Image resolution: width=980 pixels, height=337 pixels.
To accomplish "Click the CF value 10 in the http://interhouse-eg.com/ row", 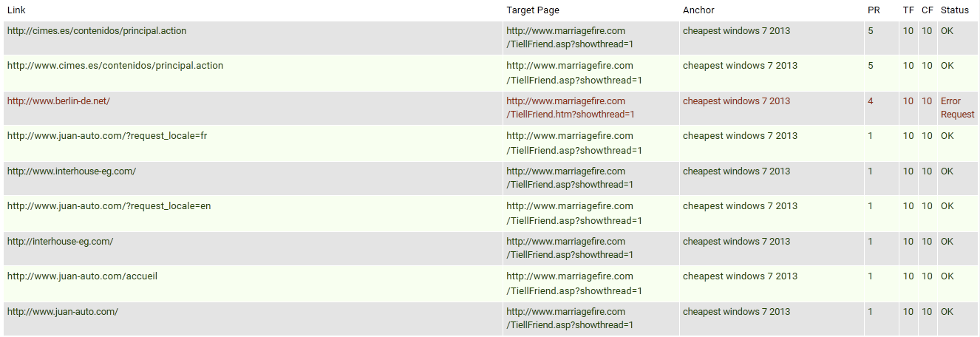I will tap(927, 242).
